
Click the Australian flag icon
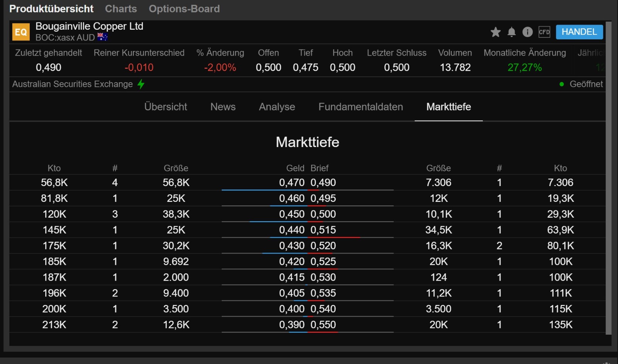pos(102,37)
